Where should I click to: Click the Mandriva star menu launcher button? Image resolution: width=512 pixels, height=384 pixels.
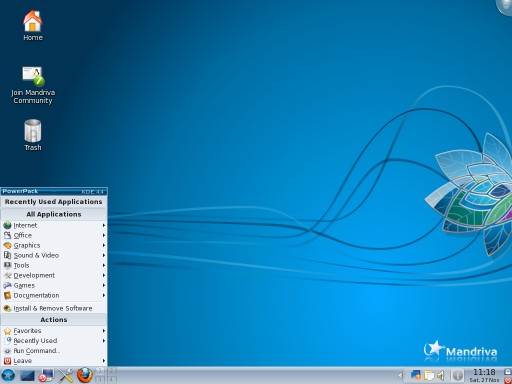[x=8, y=375]
